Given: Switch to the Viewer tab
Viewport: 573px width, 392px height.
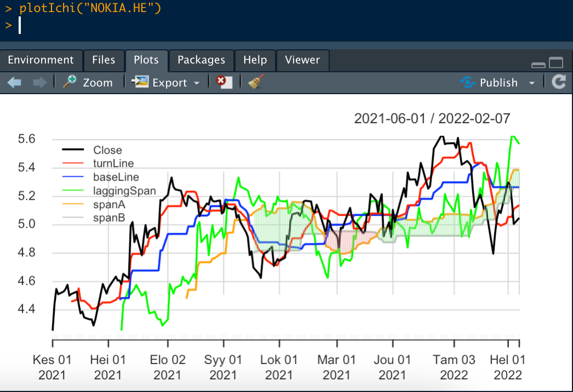Looking at the screenshot, I should click(x=302, y=60).
